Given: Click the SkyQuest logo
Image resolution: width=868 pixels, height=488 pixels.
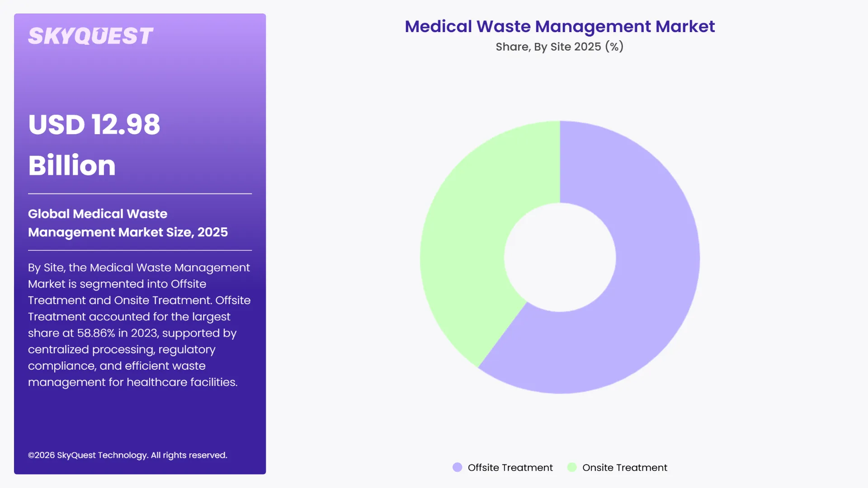Looking at the screenshot, I should (90, 36).
